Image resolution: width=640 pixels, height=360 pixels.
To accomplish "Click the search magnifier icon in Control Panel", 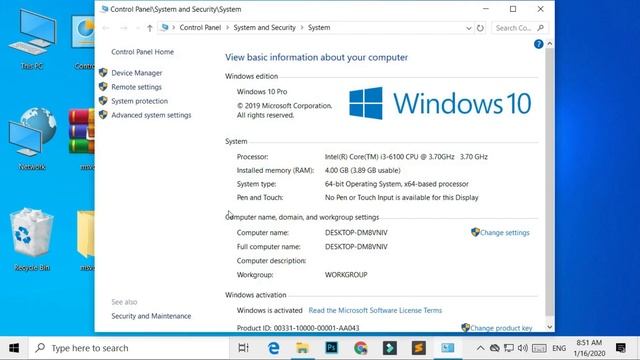I will pyautogui.click(x=540, y=28).
